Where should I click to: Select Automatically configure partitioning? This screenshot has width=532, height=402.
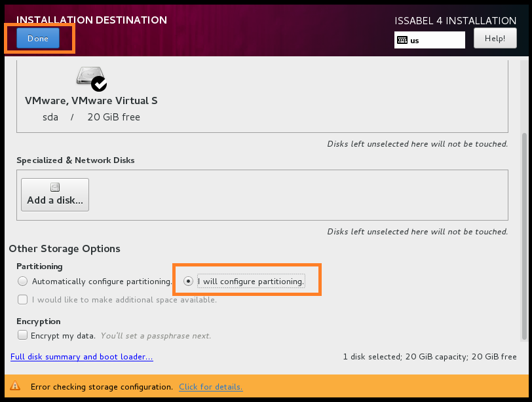click(23, 282)
